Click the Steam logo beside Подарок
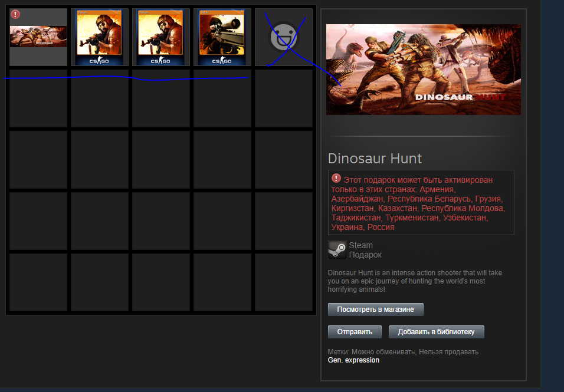 click(x=337, y=250)
